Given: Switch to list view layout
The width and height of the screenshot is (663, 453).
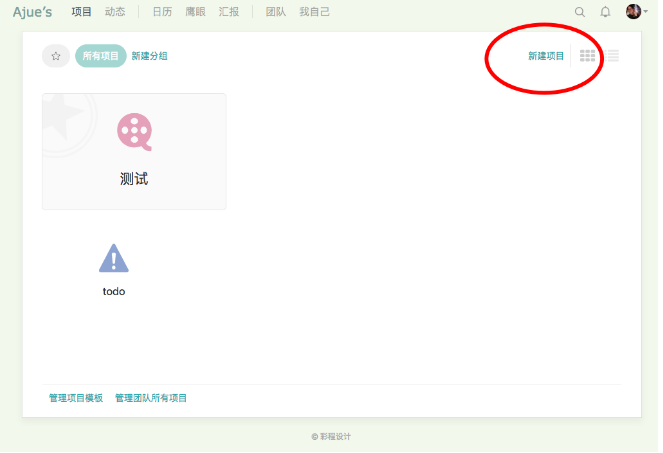Looking at the screenshot, I should point(611,56).
